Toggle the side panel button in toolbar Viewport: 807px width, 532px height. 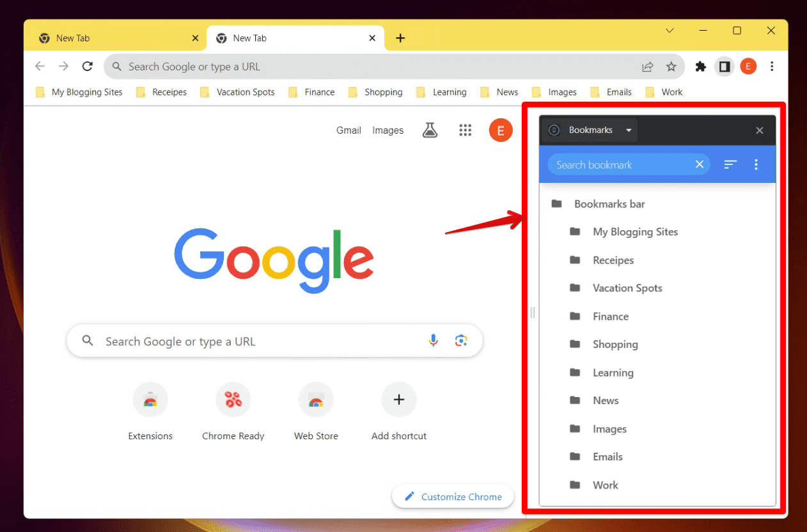(725, 66)
